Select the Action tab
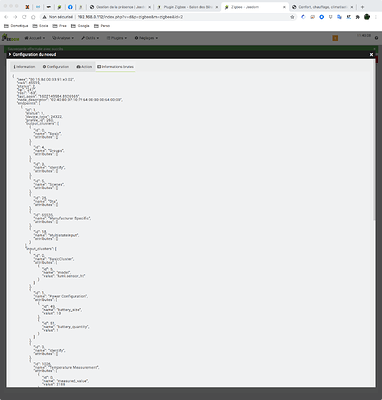 coord(84,67)
